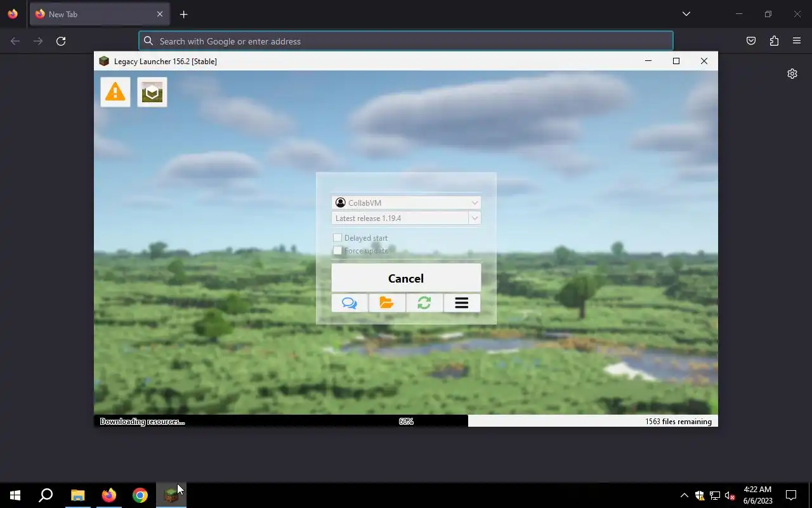
Task: Open the Firefox application menu
Action: click(797, 41)
